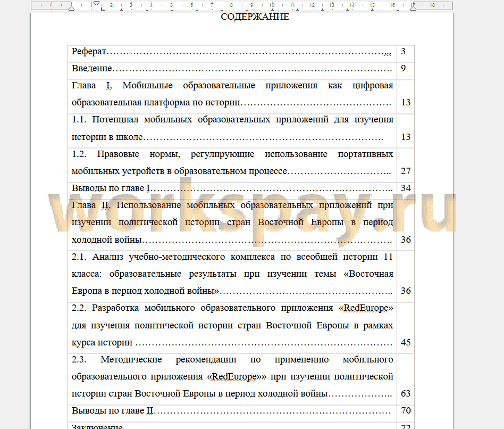This screenshot has height=429, width=504.
Task: Click the word "RedEurope" in the 2.2 entry
Action: coord(366,308)
